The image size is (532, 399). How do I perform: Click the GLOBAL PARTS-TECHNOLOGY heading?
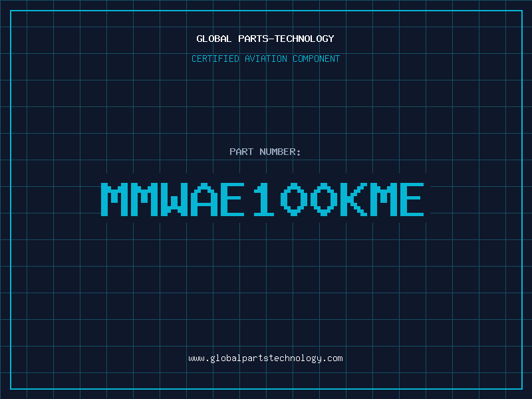pos(265,39)
